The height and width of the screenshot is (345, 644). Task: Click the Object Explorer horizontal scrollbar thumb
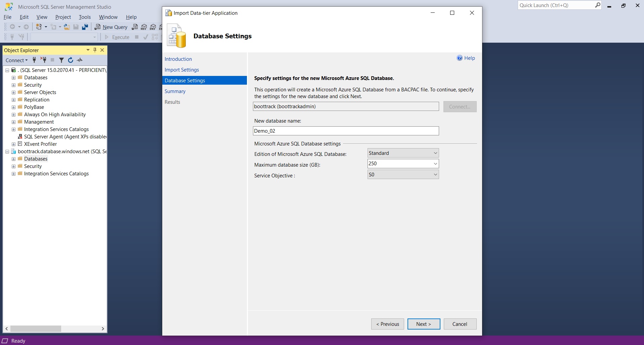36,329
